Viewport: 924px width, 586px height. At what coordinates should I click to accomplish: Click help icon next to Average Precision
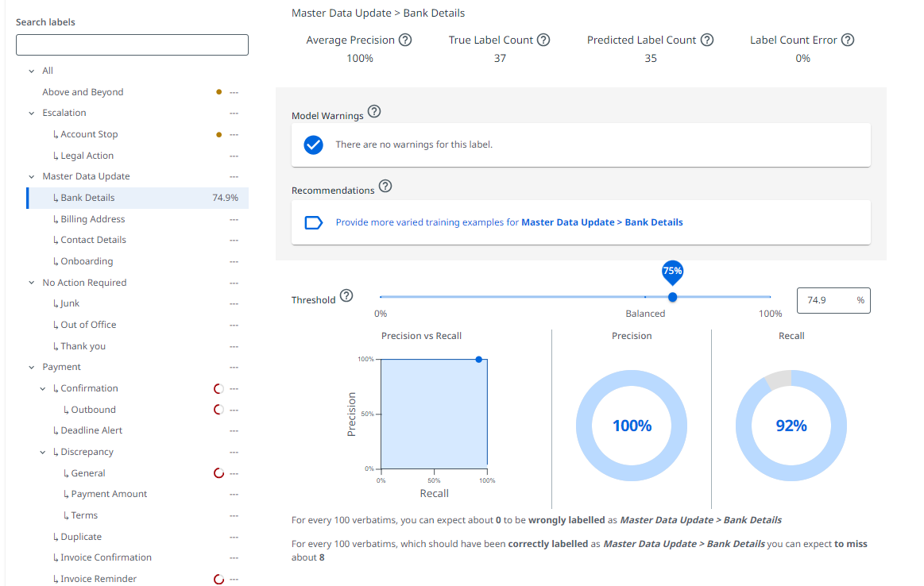[405, 40]
